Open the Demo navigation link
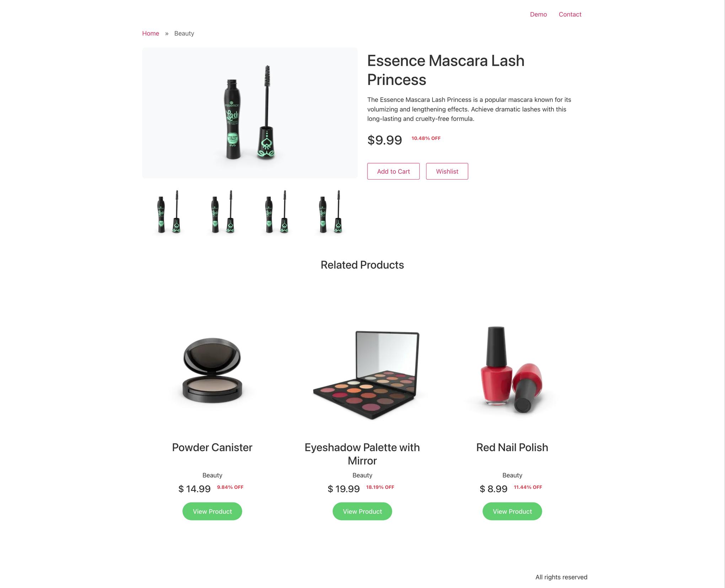 coord(538,15)
